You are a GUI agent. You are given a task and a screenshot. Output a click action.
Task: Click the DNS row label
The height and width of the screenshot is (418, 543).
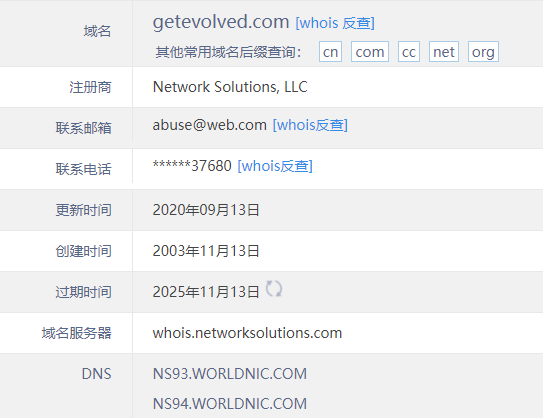pyautogui.click(x=97, y=374)
